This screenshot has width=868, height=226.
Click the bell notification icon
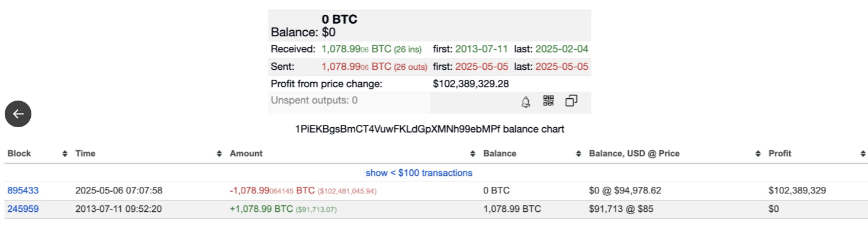tap(526, 102)
